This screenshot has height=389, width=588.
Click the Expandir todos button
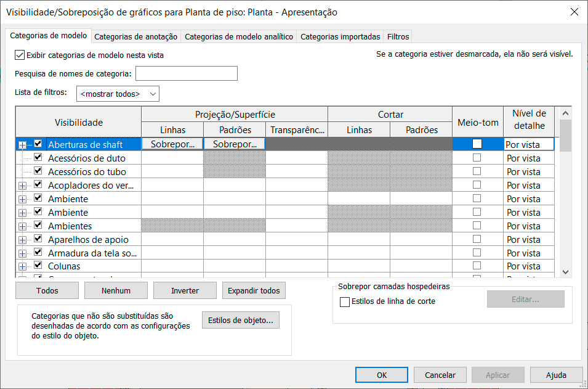click(254, 290)
